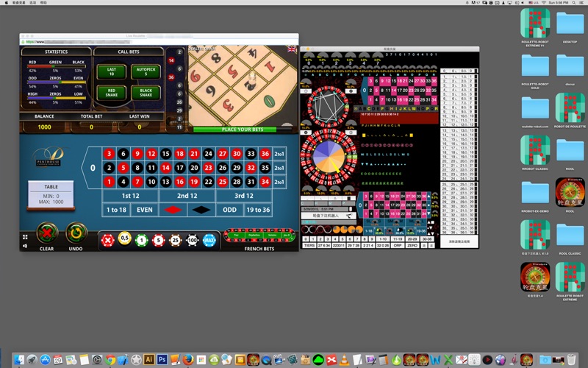Place a bet on number 17
The width and height of the screenshot is (588, 368).
pos(179,168)
